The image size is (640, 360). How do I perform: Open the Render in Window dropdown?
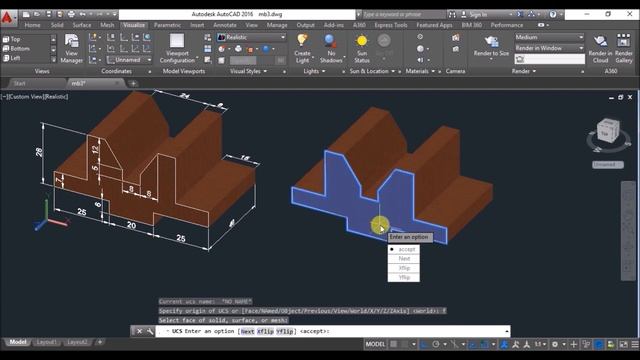(x=549, y=48)
